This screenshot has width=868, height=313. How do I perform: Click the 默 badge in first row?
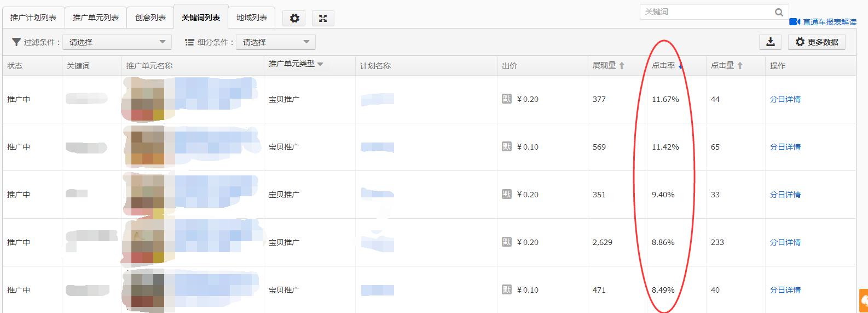[507, 99]
